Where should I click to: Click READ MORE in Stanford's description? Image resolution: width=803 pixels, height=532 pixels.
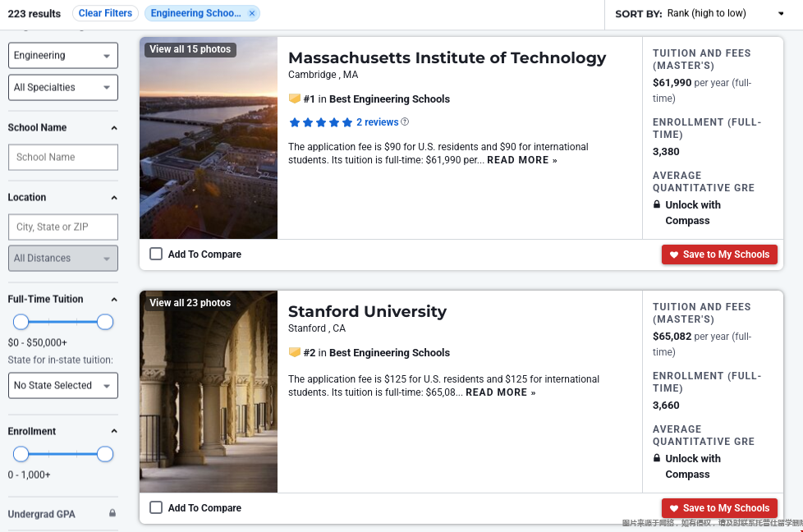pos(500,392)
